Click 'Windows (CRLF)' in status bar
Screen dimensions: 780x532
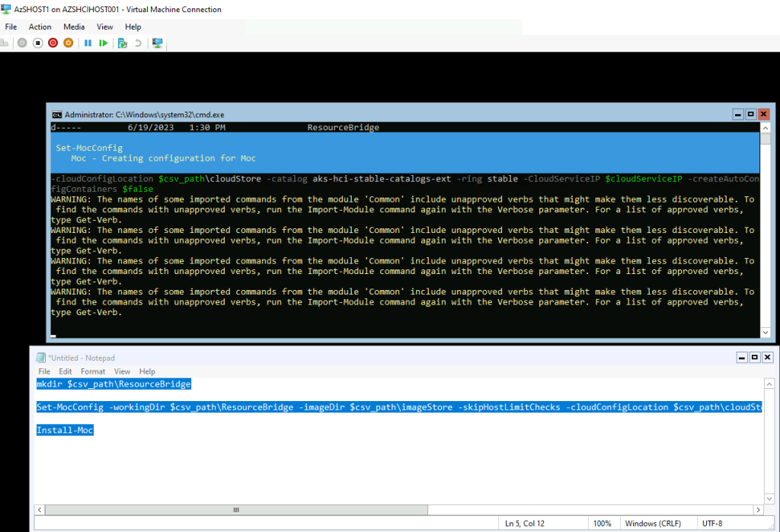[653, 524]
